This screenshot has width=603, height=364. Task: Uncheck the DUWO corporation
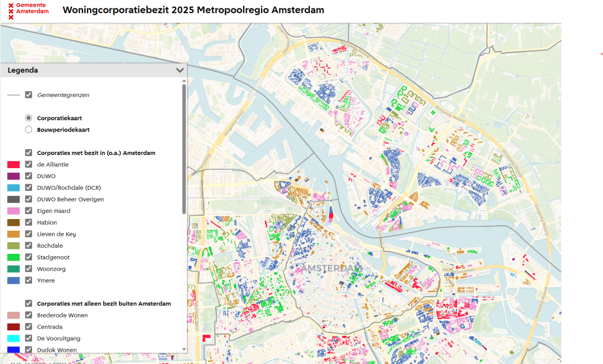tap(28, 176)
